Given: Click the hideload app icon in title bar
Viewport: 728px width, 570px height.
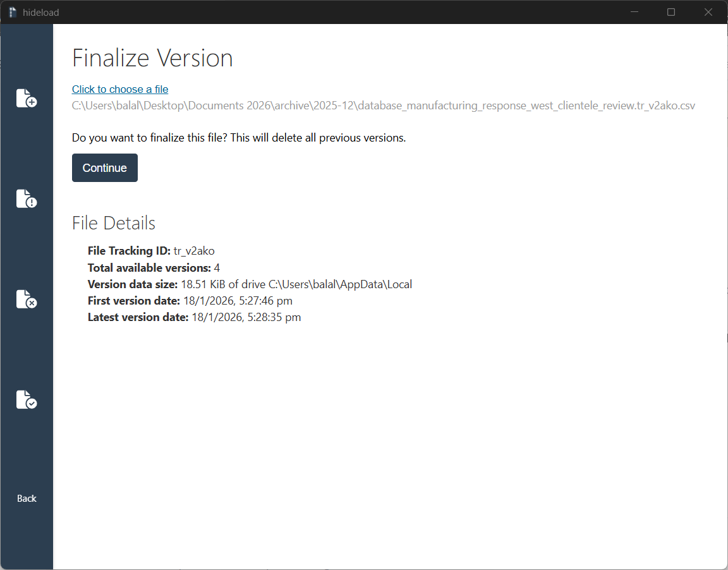Looking at the screenshot, I should click(13, 12).
